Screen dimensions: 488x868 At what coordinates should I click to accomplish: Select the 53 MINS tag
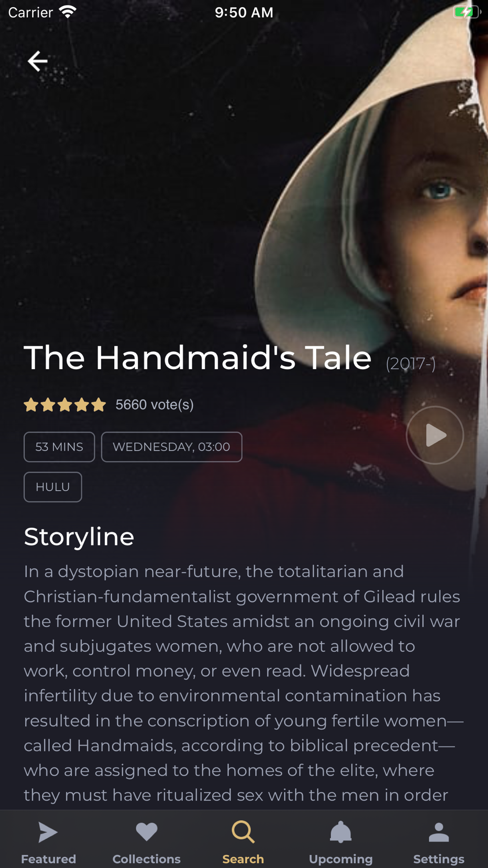pos(59,447)
